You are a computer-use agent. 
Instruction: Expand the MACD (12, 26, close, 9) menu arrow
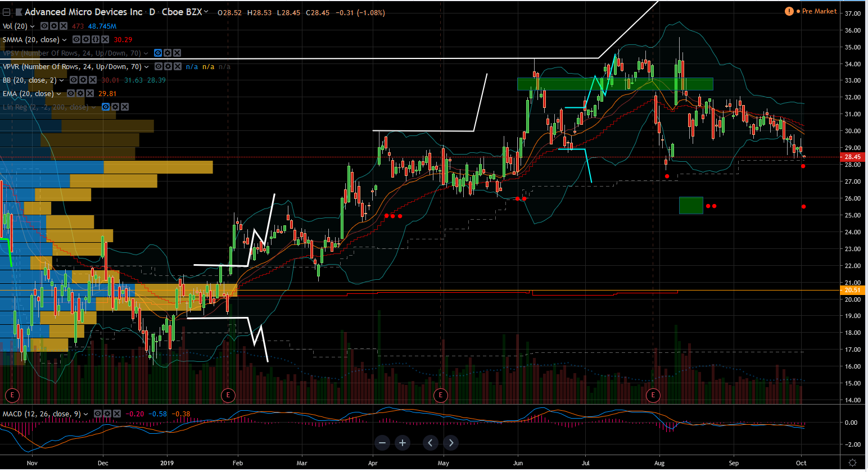[86, 414]
